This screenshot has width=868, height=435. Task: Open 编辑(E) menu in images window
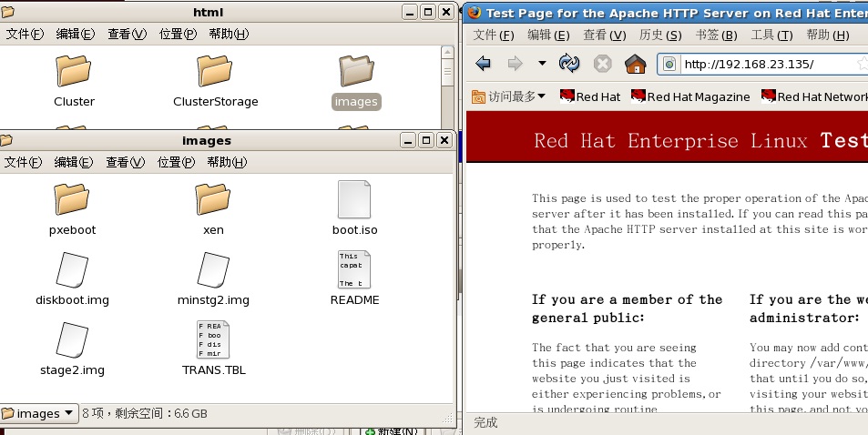point(73,162)
